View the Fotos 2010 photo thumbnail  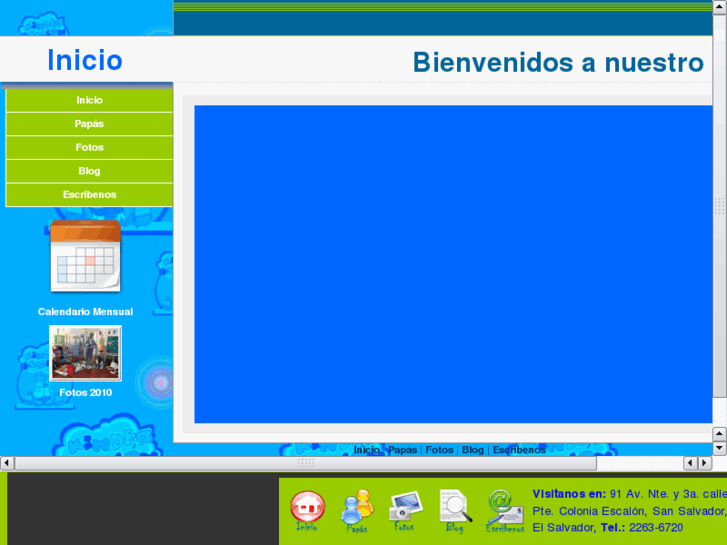(85, 353)
